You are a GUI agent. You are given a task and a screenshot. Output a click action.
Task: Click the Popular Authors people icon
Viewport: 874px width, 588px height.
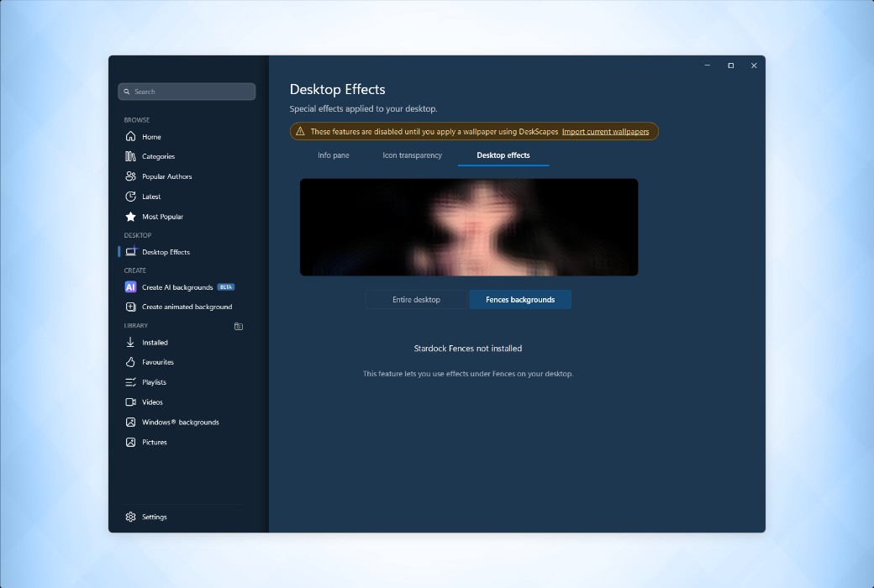tap(130, 176)
